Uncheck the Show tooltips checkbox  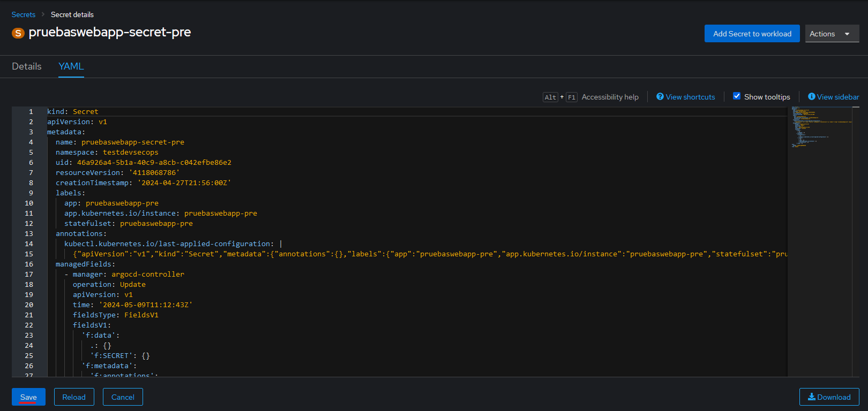click(x=737, y=96)
